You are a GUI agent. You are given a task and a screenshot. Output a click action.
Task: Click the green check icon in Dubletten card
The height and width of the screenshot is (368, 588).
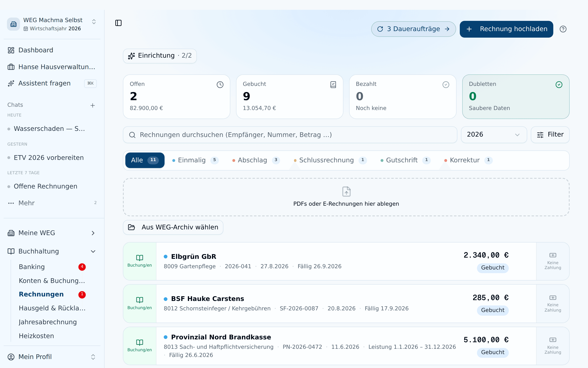pos(559,85)
